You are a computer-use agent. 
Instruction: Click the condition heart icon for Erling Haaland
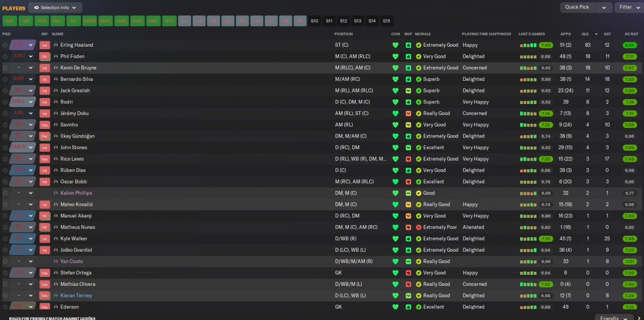click(395, 45)
